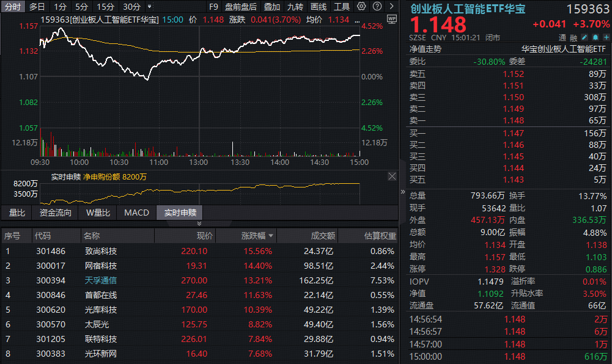Click the 叠加 overlay button

pos(272,7)
